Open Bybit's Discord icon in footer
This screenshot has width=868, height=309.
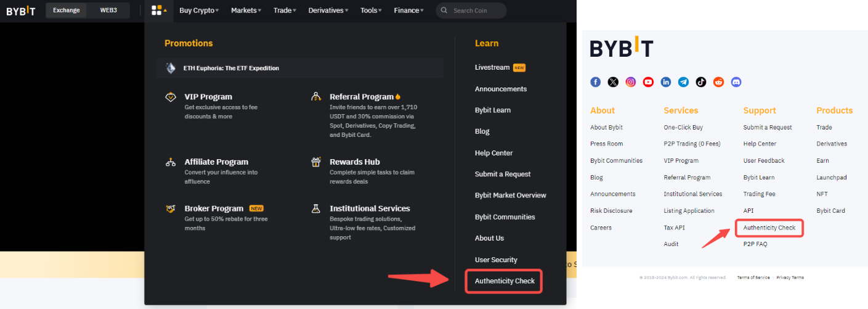pos(736,82)
